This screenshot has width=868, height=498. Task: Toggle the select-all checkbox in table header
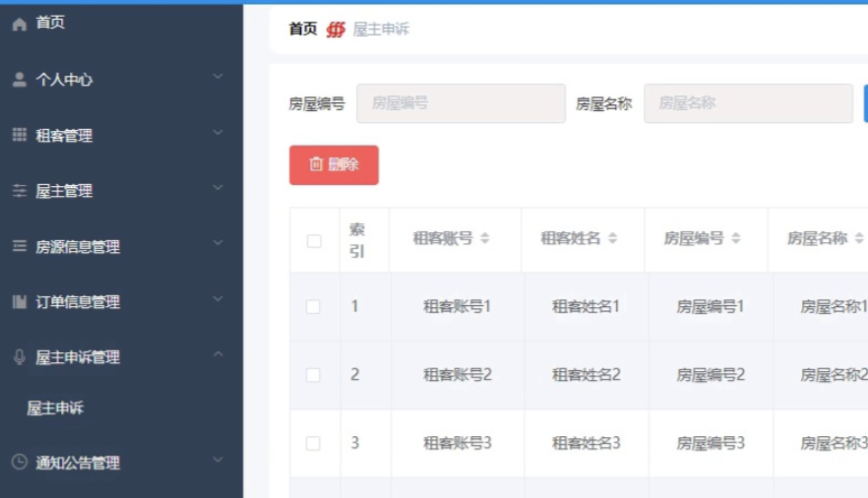314,241
